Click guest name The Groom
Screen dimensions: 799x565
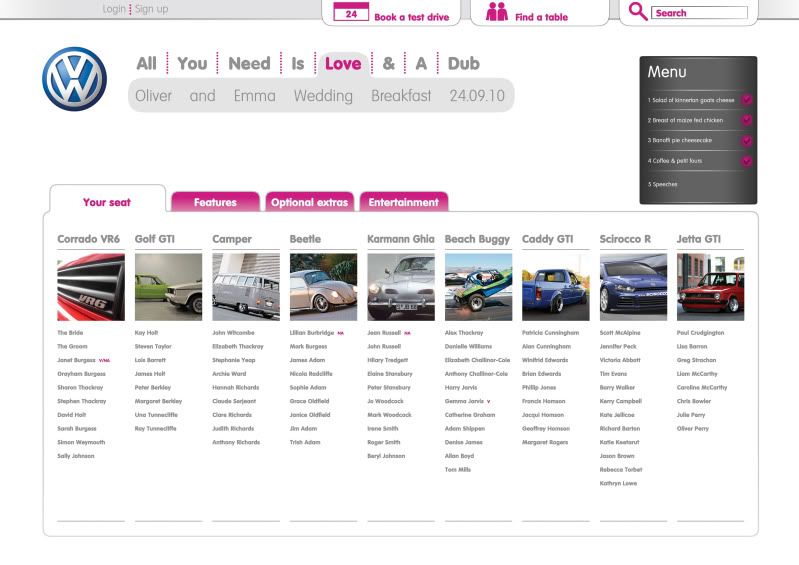72,346
